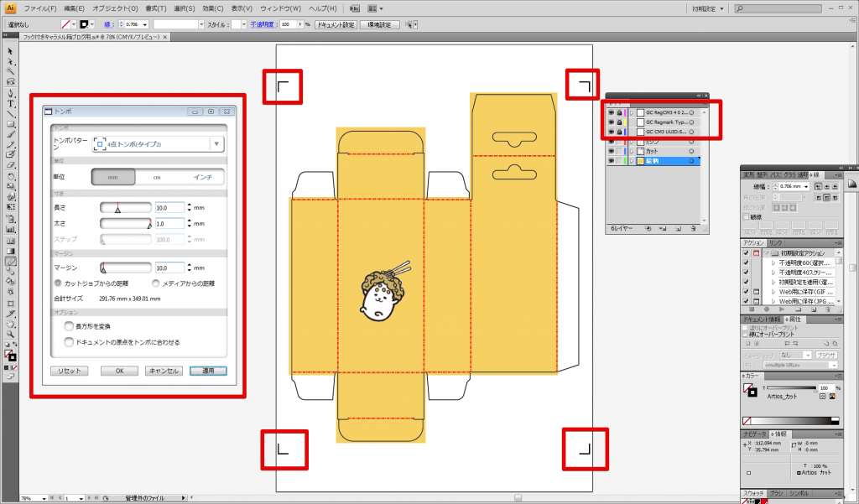Open ドキュメント設定 from the control bar

336,24
